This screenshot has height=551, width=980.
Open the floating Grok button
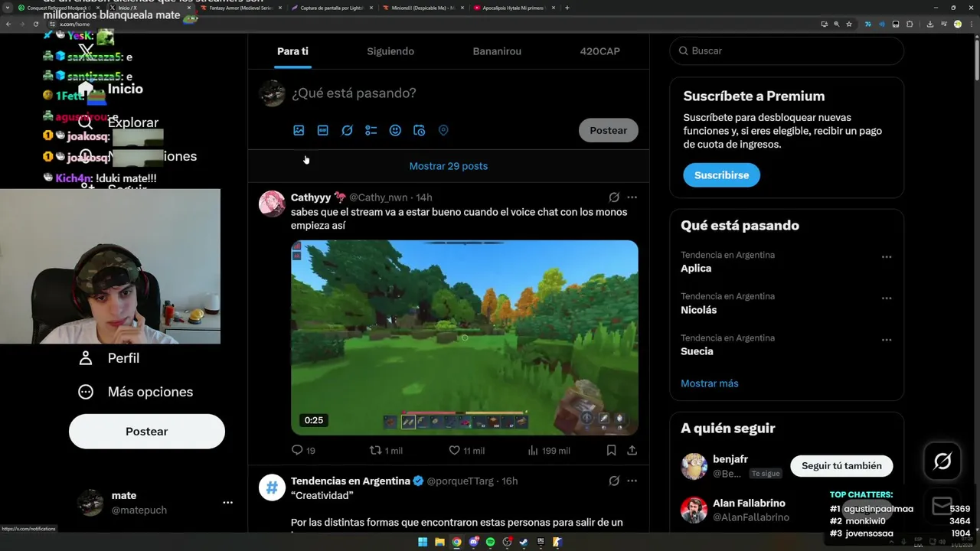[942, 461]
